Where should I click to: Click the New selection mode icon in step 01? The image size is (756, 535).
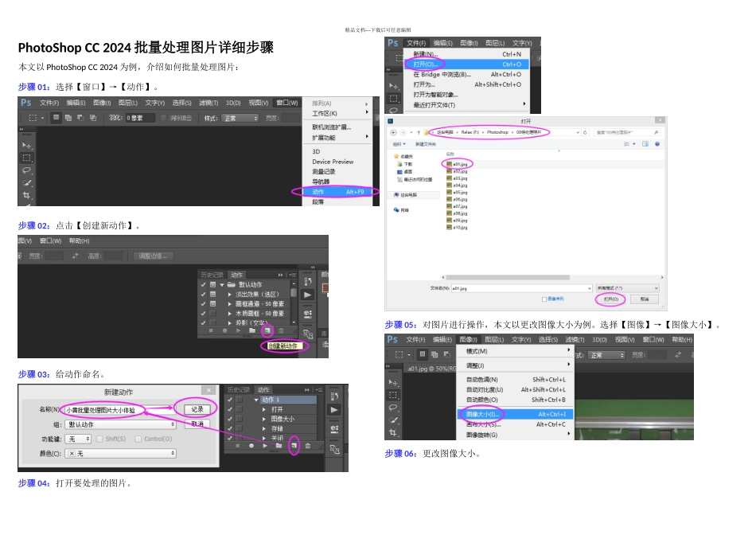pos(57,118)
